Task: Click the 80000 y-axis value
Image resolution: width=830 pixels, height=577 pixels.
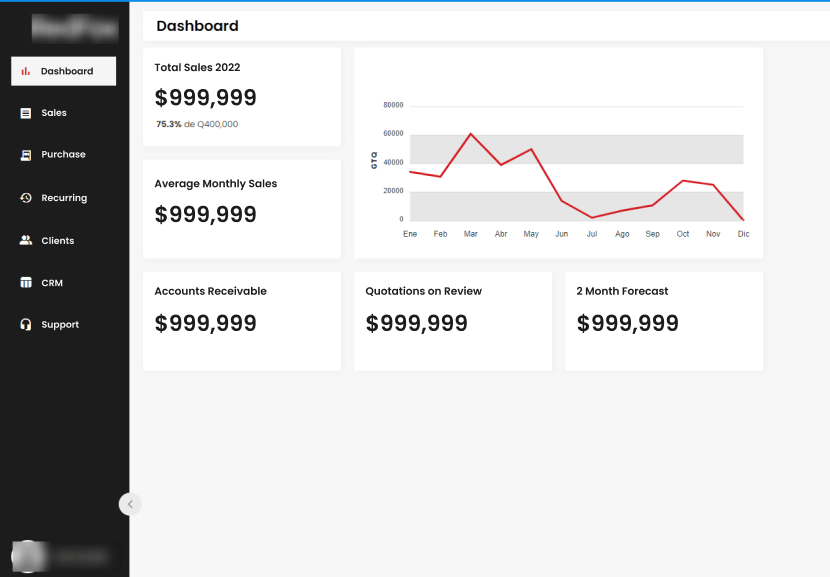Action: tap(393, 105)
